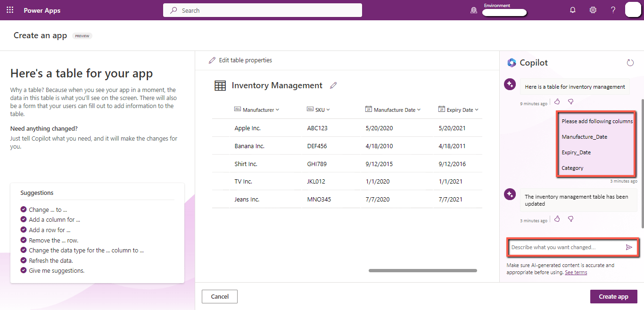Thumbs up the 'table has been updated' reply
The height and width of the screenshot is (310, 644).
tap(557, 219)
